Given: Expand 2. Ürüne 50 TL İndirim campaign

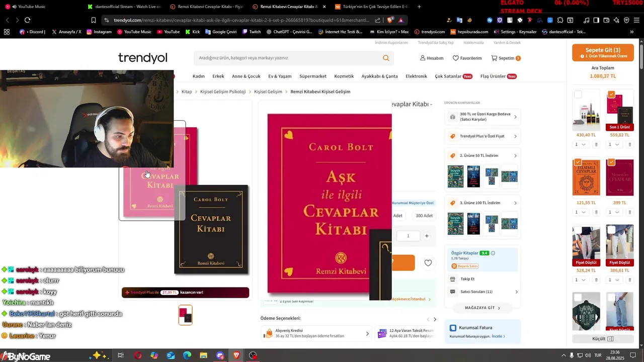Looking at the screenshot, I should click(x=482, y=156).
